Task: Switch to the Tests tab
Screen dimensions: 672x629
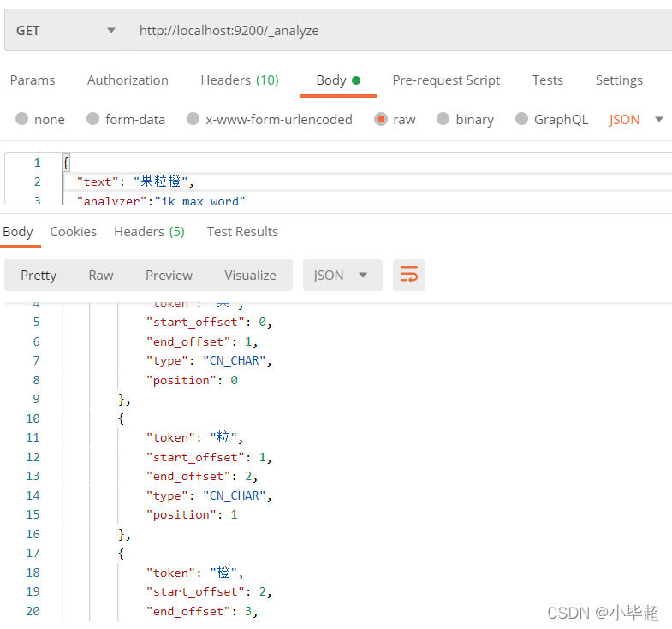Action: 547,80
